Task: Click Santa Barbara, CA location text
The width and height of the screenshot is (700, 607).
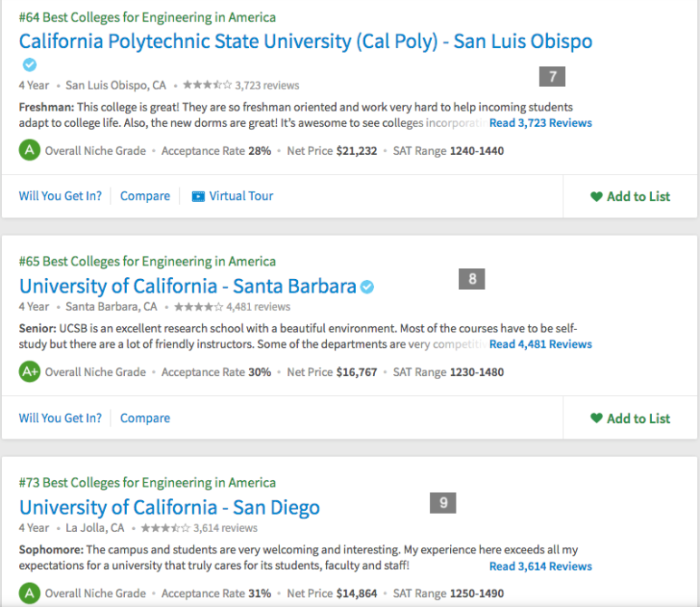Action: click(x=111, y=307)
